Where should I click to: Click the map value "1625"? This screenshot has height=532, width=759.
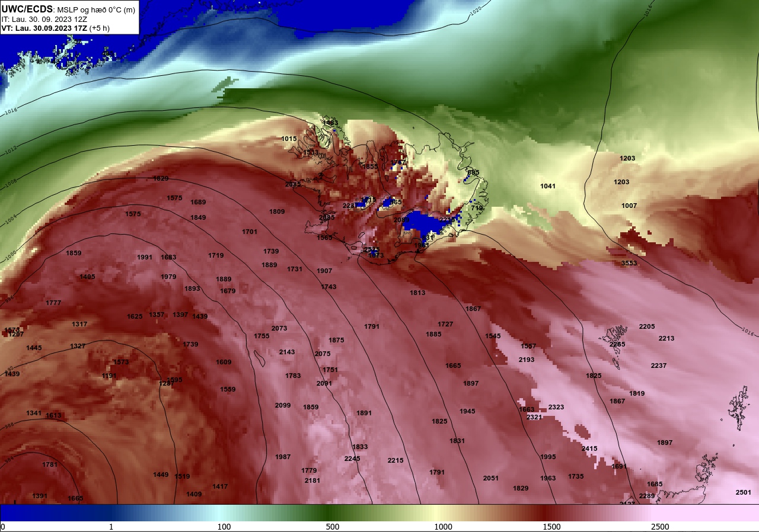(135, 316)
